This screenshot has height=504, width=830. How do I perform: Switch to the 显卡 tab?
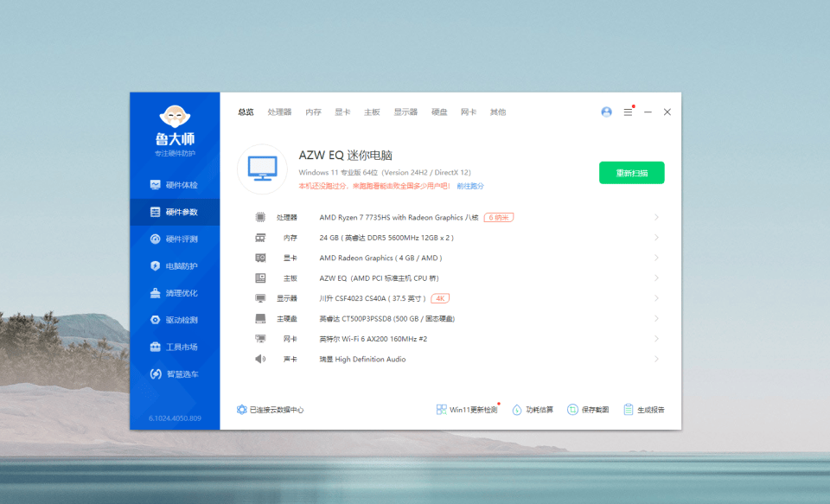coord(342,112)
